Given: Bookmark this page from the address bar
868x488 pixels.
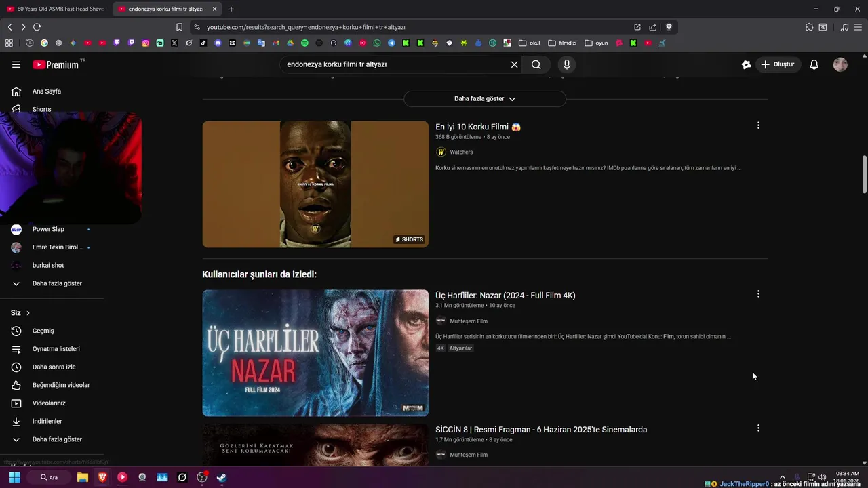Looking at the screenshot, I should click(179, 27).
